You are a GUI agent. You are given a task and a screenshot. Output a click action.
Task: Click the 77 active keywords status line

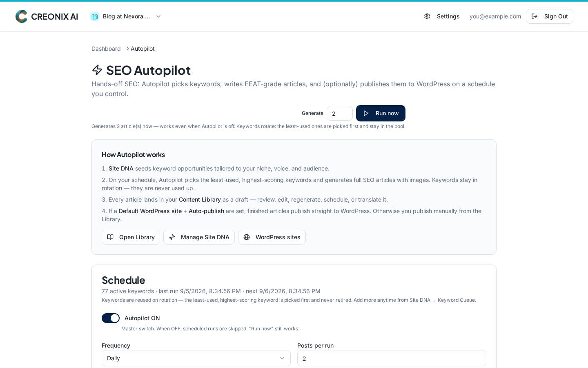[211, 291]
